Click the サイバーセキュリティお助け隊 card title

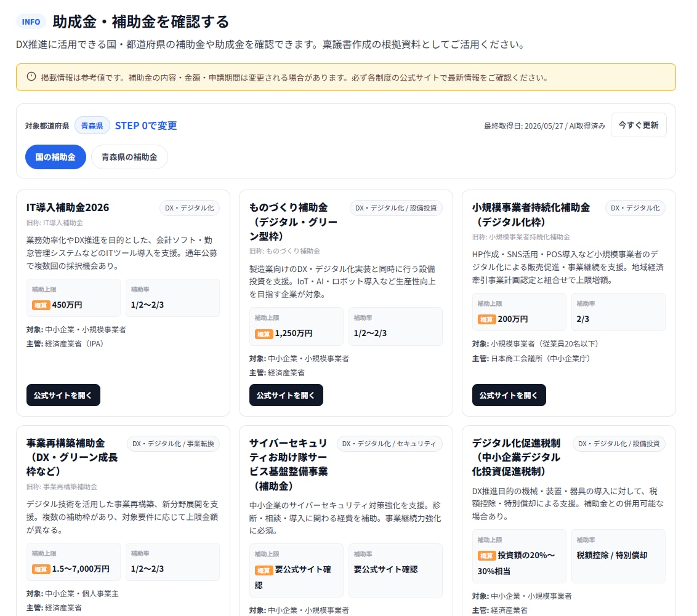pyautogui.click(x=288, y=464)
